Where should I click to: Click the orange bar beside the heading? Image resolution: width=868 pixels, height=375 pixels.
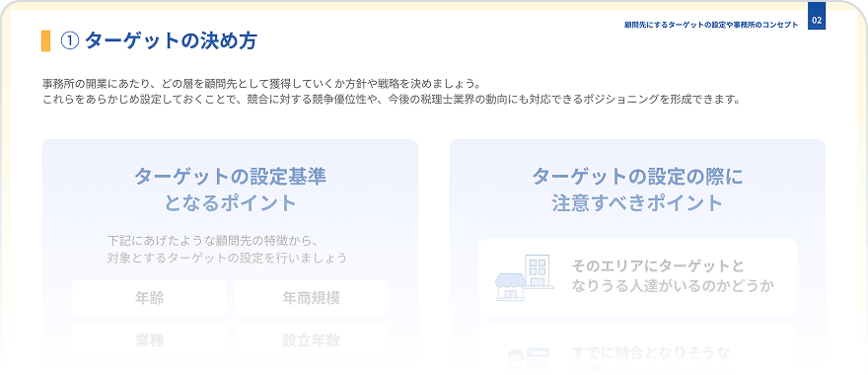[x=45, y=41]
